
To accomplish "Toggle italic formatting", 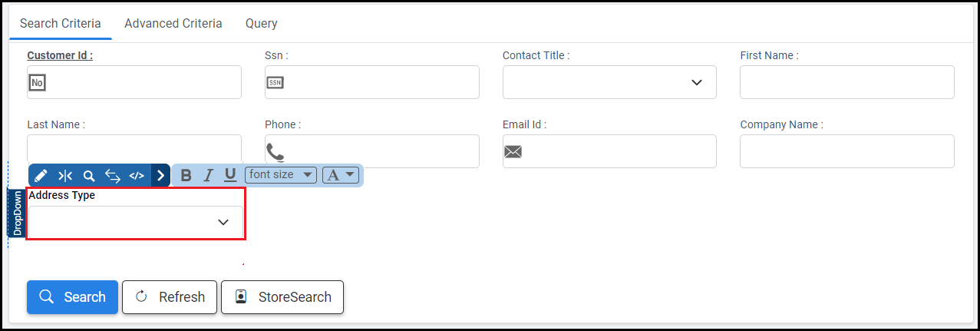I will tap(208, 175).
